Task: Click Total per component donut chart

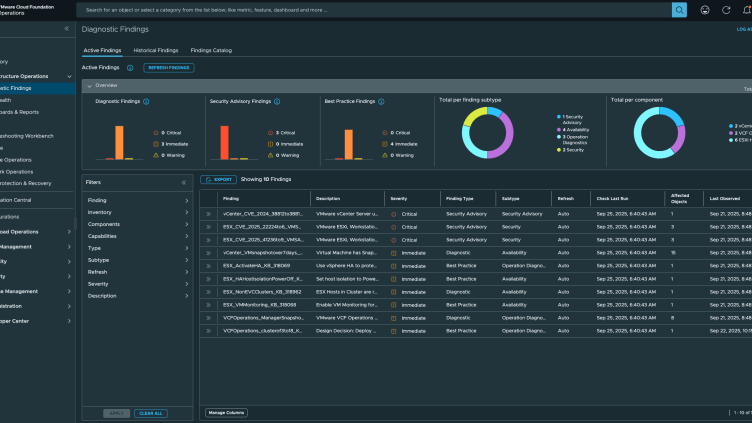Action: 659,133
